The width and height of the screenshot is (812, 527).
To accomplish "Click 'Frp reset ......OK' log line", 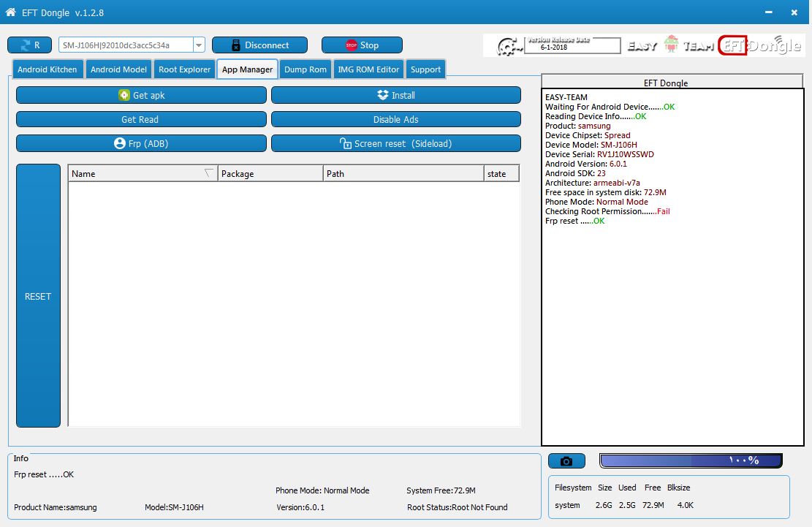I will click(574, 221).
